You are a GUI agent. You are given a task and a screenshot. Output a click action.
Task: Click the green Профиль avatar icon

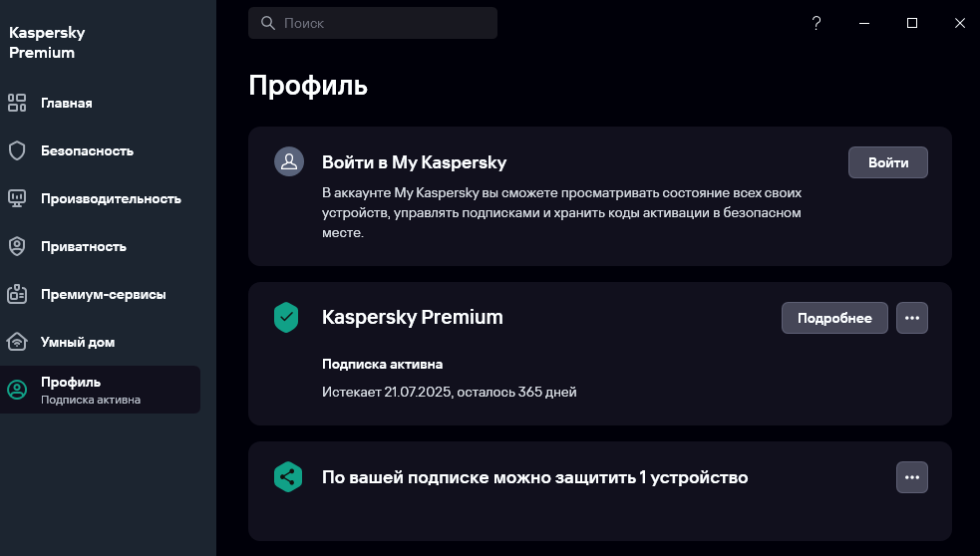click(x=17, y=390)
